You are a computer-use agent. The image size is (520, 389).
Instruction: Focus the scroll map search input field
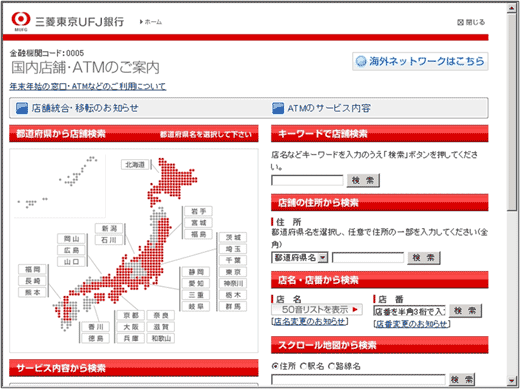point(358,379)
